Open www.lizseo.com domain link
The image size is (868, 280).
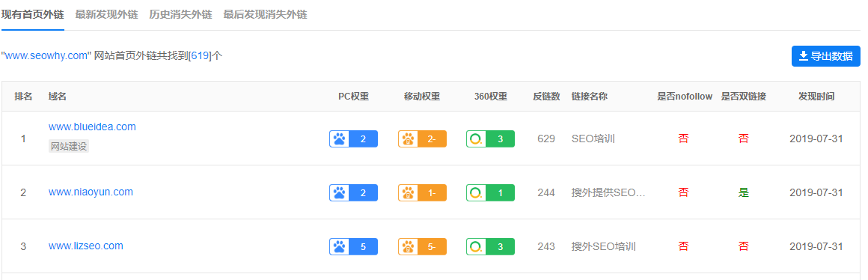(86, 246)
